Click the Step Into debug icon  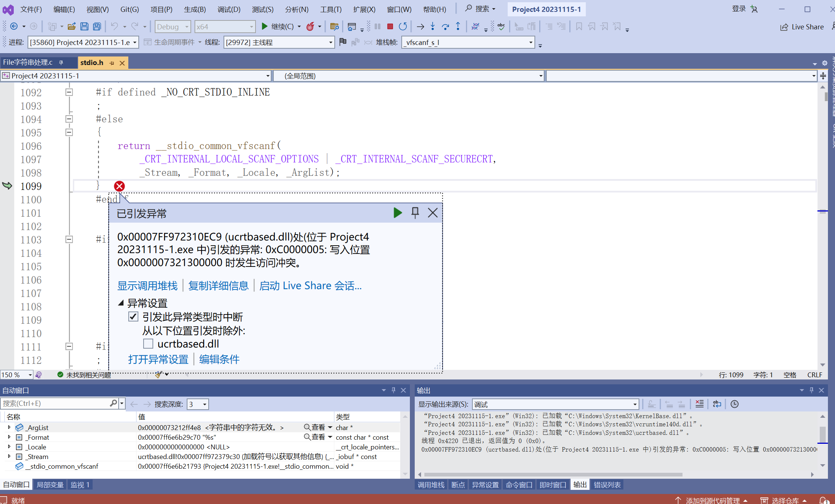(433, 26)
